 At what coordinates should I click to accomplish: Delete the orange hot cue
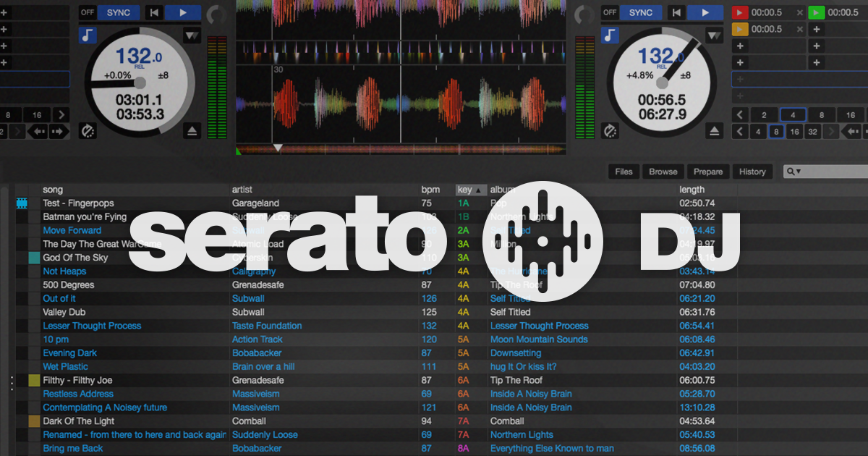pyautogui.click(x=799, y=29)
